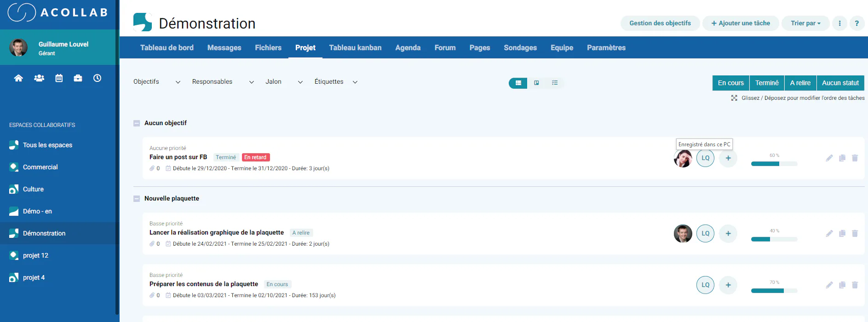Click the 'En retard' label on FB task
The height and width of the screenshot is (322, 868).
255,157
